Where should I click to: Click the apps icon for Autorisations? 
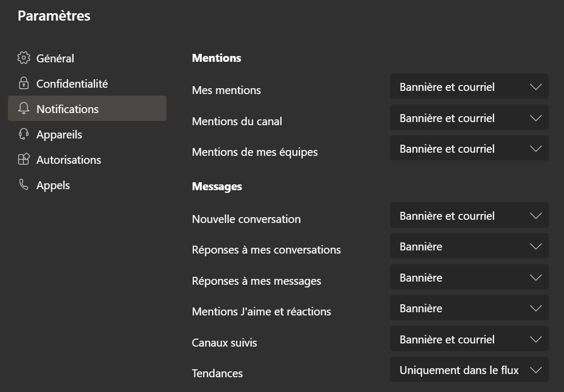coord(24,159)
